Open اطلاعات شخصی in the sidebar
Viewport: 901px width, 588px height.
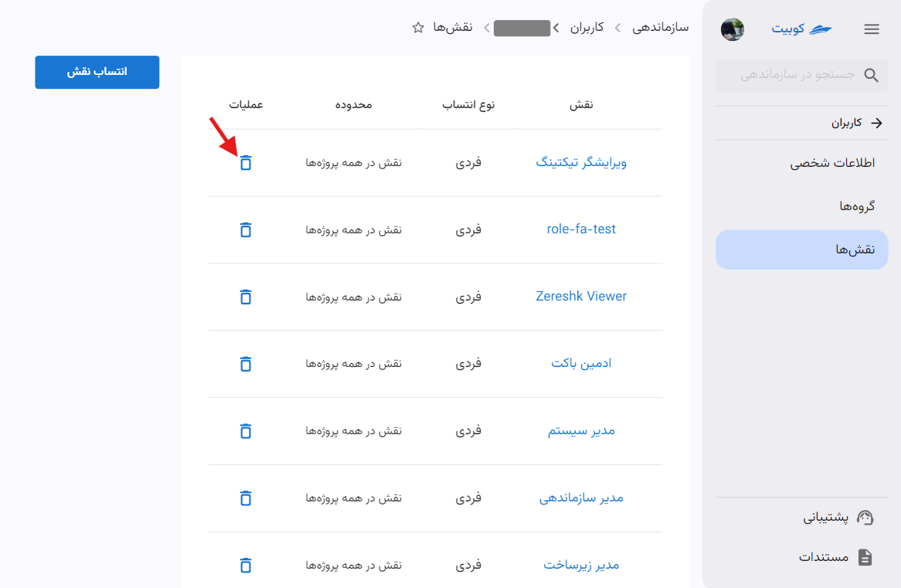coord(801,163)
